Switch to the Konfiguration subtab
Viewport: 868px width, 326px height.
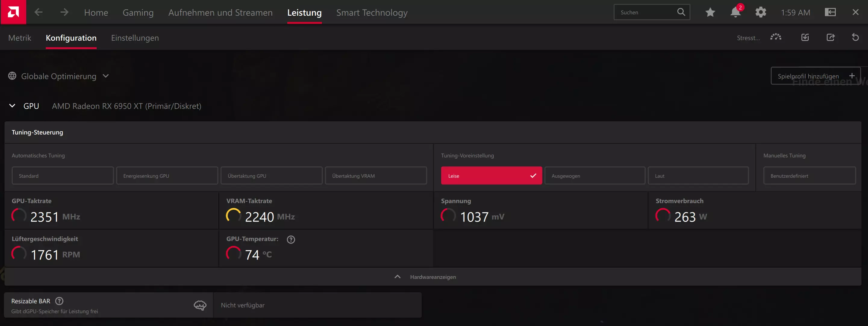pyautogui.click(x=71, y=38)
